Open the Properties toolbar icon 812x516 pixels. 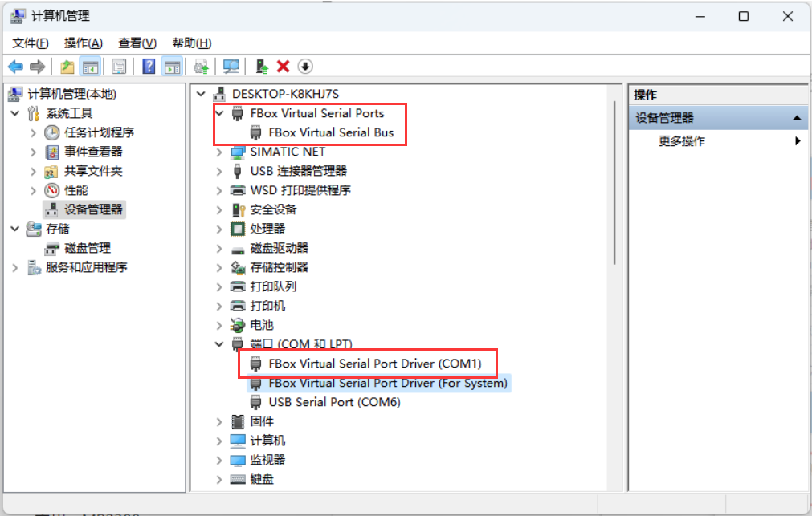(x=119, y=67)
